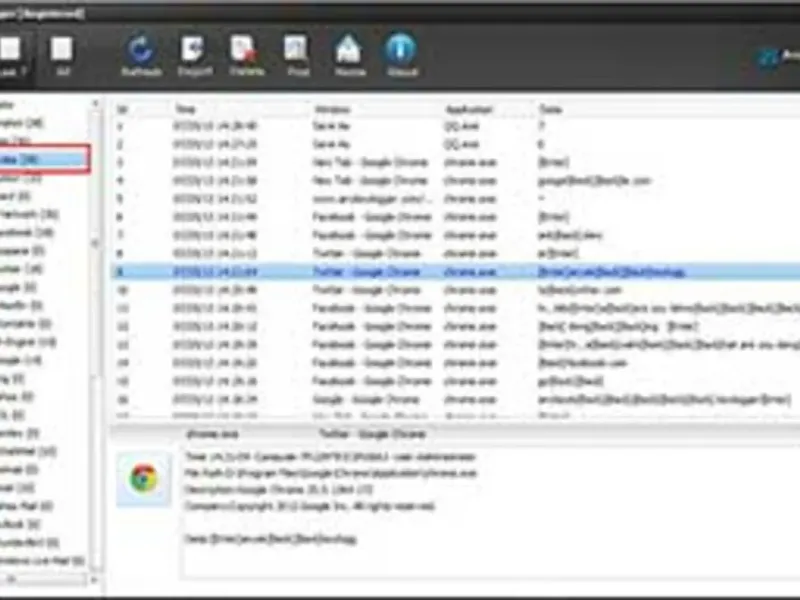Select row 12 Facebook - Google Chrome
This screenshot has width=800, height=600.
pos(456,327)
